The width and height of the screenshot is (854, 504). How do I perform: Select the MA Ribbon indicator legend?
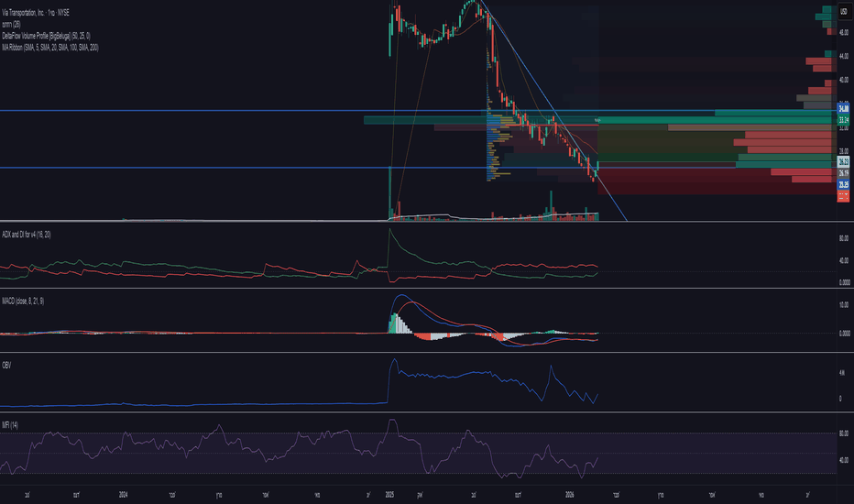click(x=50, y=48)
